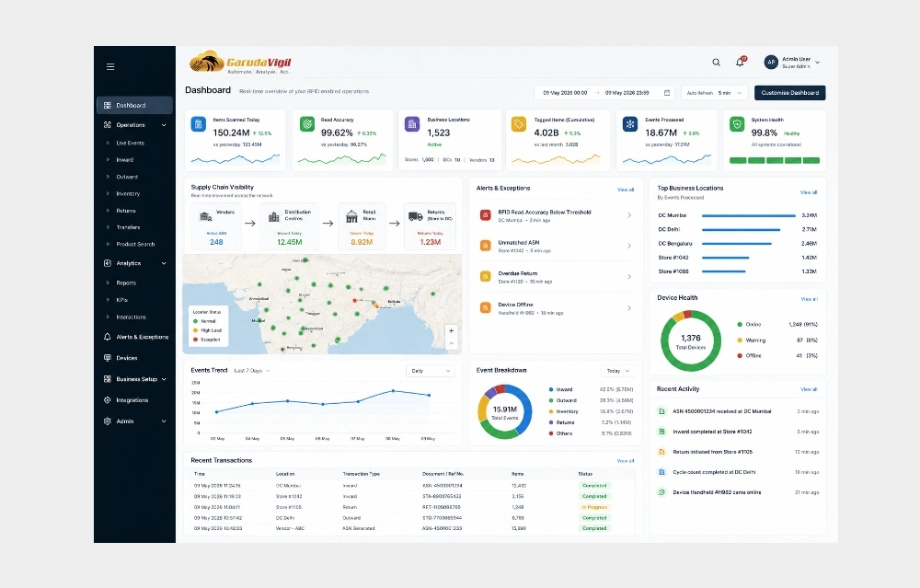Click the Store #1042 events bar
This screenshot has height=588, width=920.
[x=725, y=258]
